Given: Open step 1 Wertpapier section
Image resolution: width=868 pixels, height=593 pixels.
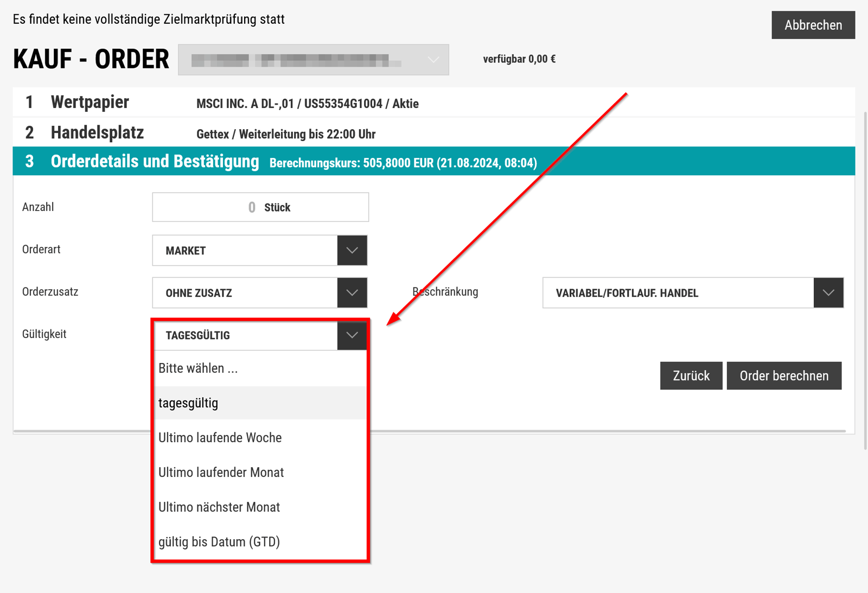Looking at the screenshot, I should (90, 103).
